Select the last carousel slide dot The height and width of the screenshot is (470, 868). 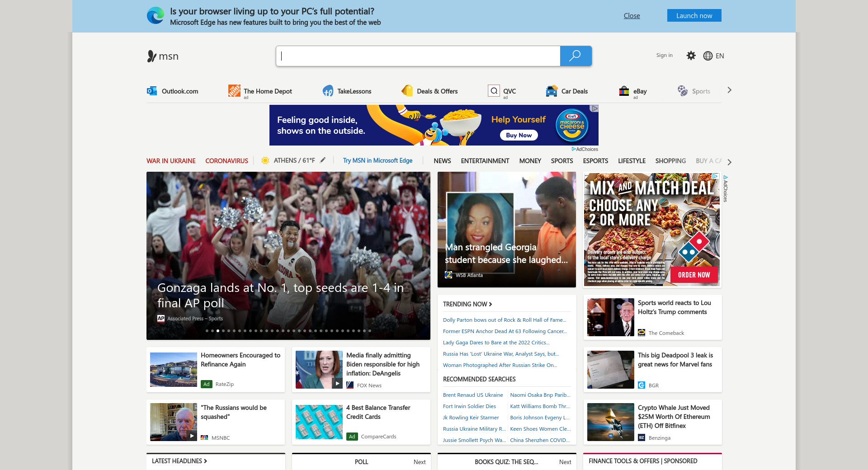tap(370, 331)
